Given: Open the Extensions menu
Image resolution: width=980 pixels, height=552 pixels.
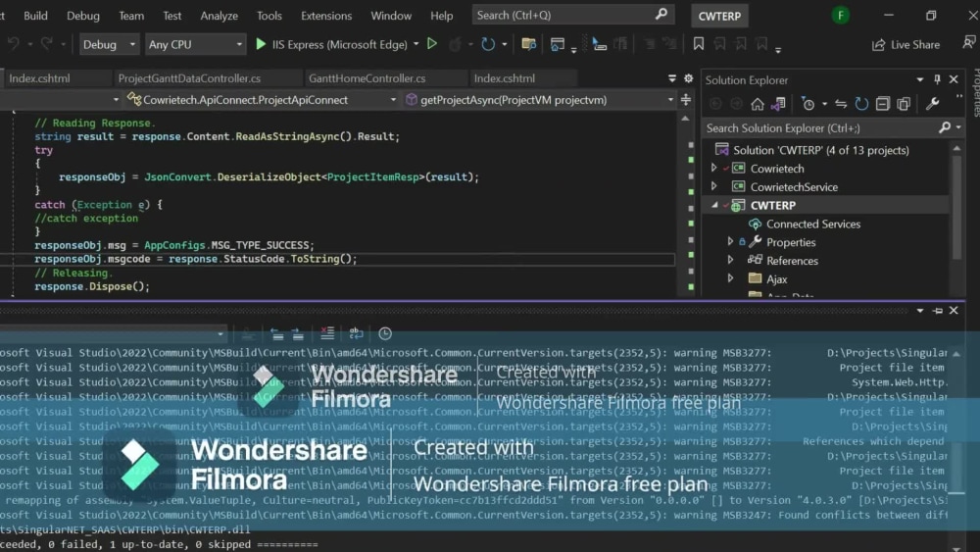Looking at the screenshot, I should pos(326,16).
